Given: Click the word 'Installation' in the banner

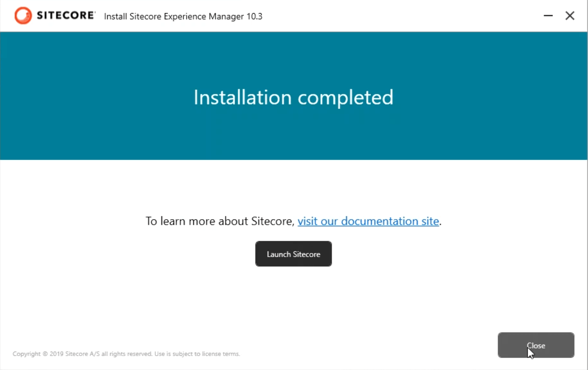Looking at the screenshot, I should pos(242,97).
